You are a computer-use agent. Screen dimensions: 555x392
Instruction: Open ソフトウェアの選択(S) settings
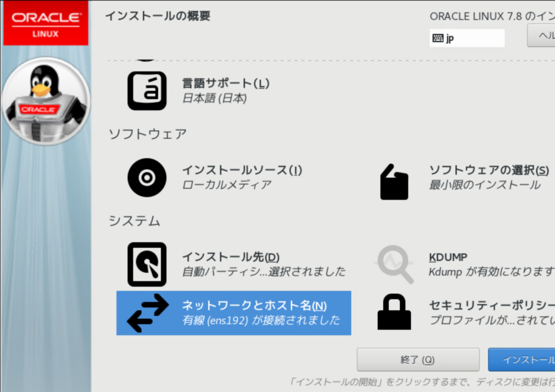489,170
